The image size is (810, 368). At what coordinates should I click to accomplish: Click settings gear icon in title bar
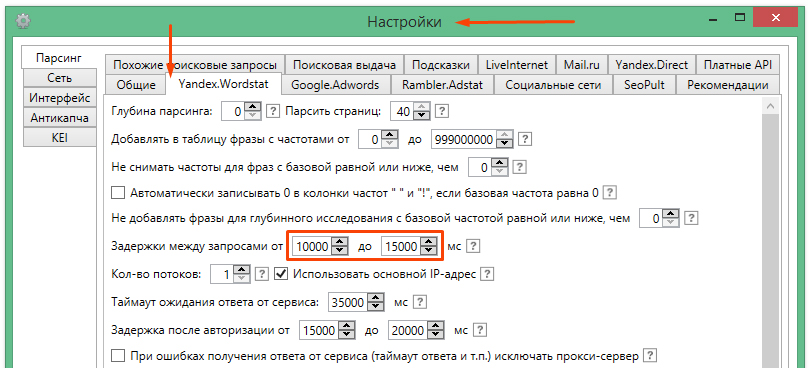tap(23, 21)
